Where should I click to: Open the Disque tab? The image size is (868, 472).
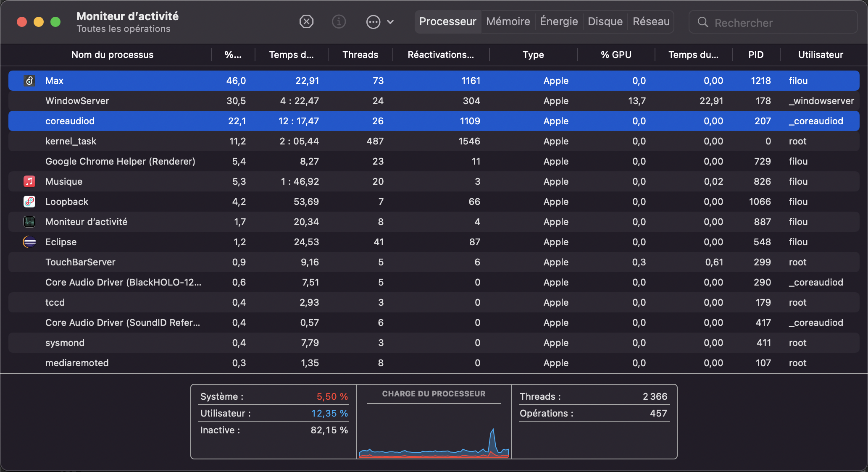pyautogui.click(x=605, y=21)
